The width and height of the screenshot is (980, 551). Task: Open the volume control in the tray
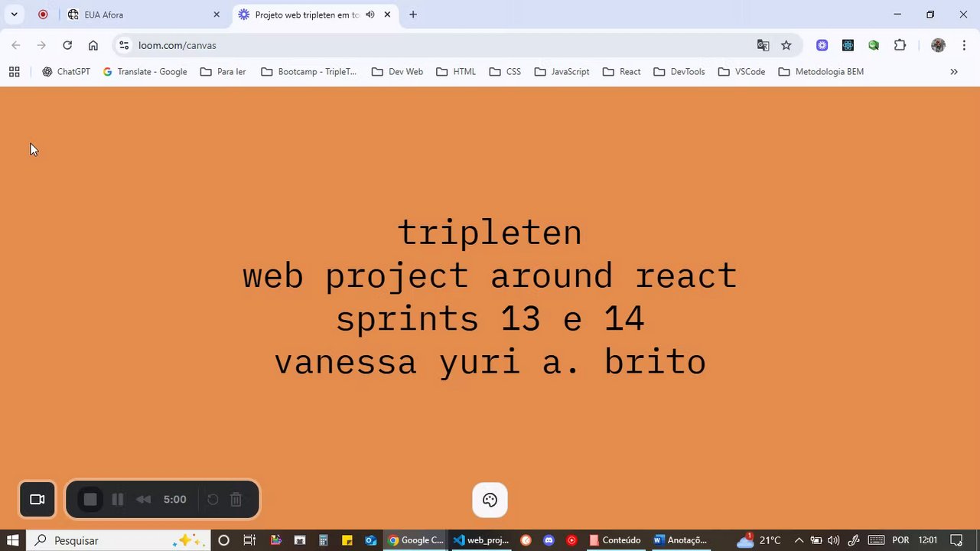click(834, 540)
